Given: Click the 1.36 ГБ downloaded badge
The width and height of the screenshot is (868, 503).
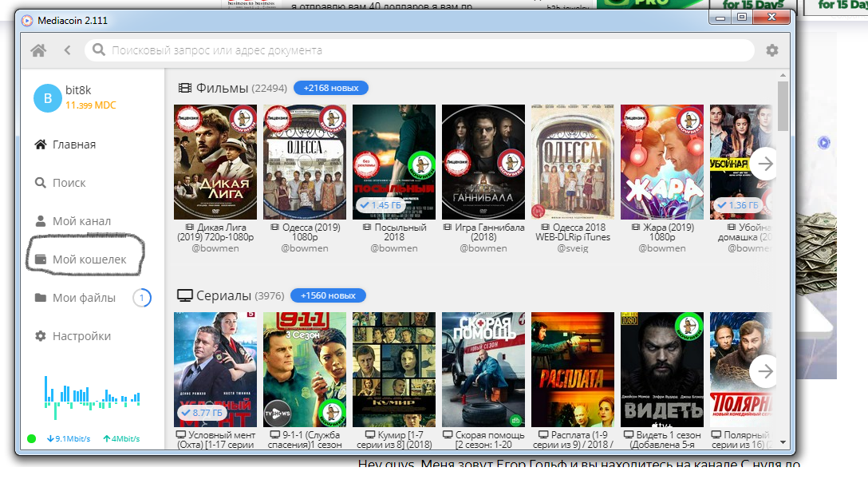Looking at the screenshot, I should pyautogui.click(x=738, y=205).
